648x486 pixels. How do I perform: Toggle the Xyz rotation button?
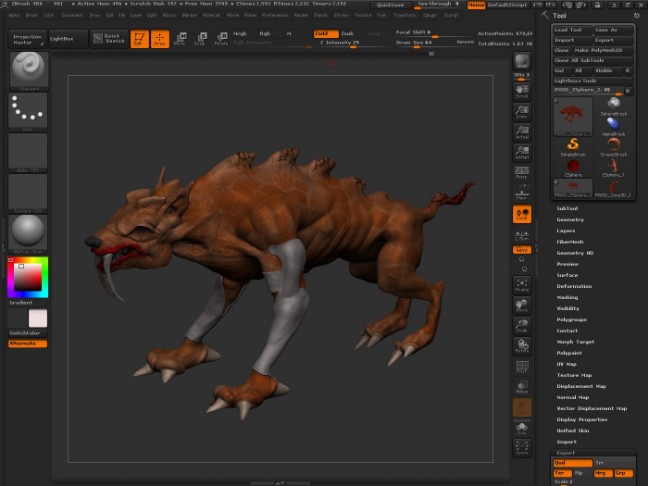(522, 250)
